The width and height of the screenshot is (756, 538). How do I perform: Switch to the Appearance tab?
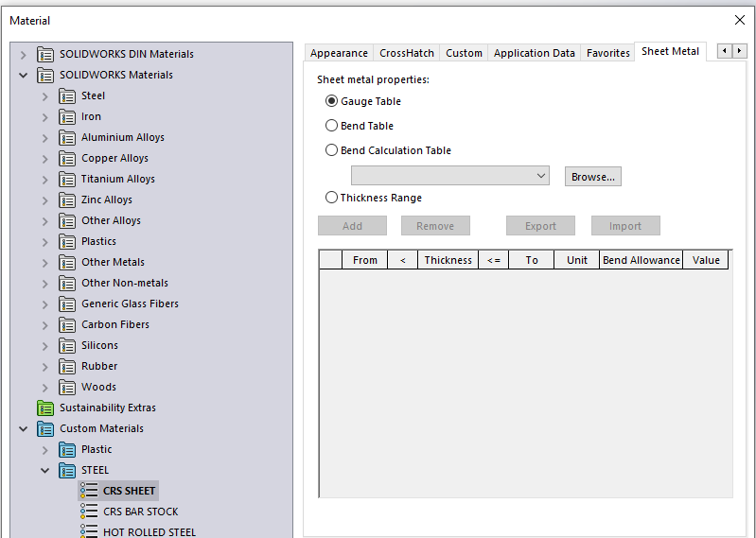[x=339, y=53]
